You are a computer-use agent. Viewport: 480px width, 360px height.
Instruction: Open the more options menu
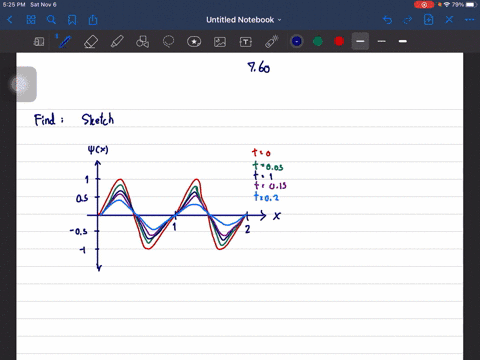[x=470, y=20]
